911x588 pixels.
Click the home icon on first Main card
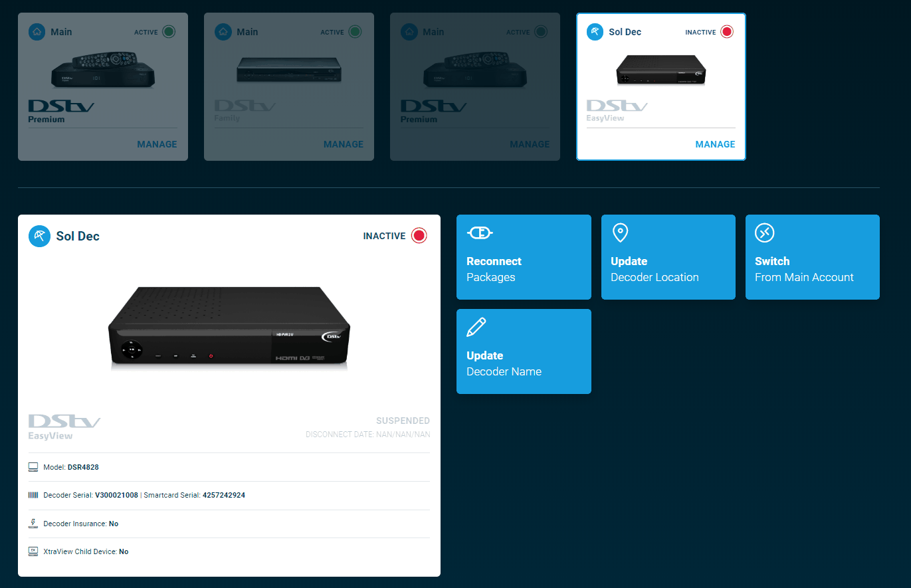coord(37,31)
